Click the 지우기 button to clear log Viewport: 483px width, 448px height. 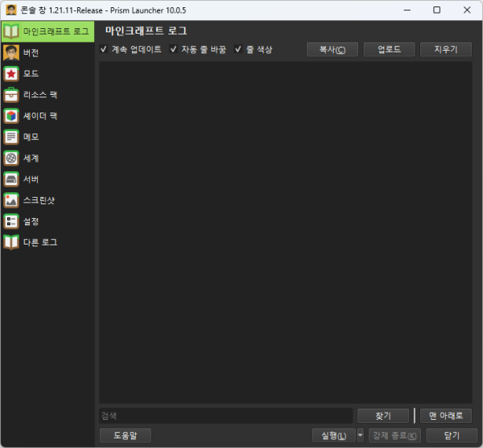tap(446, 49)
